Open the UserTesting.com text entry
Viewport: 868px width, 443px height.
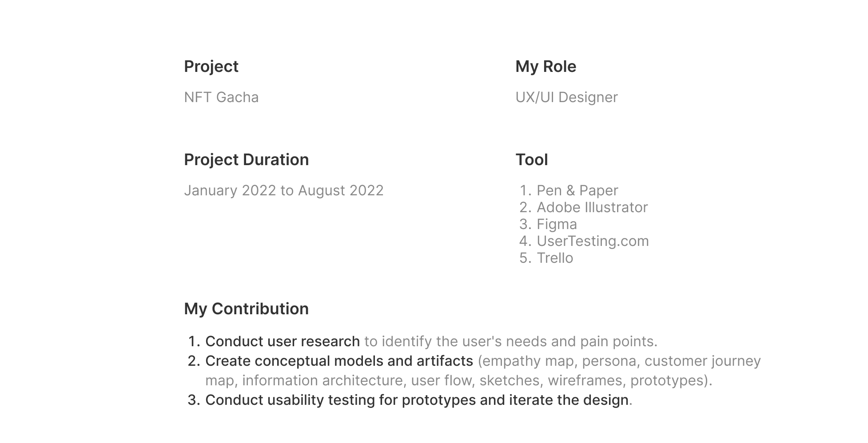pos(593,241)
